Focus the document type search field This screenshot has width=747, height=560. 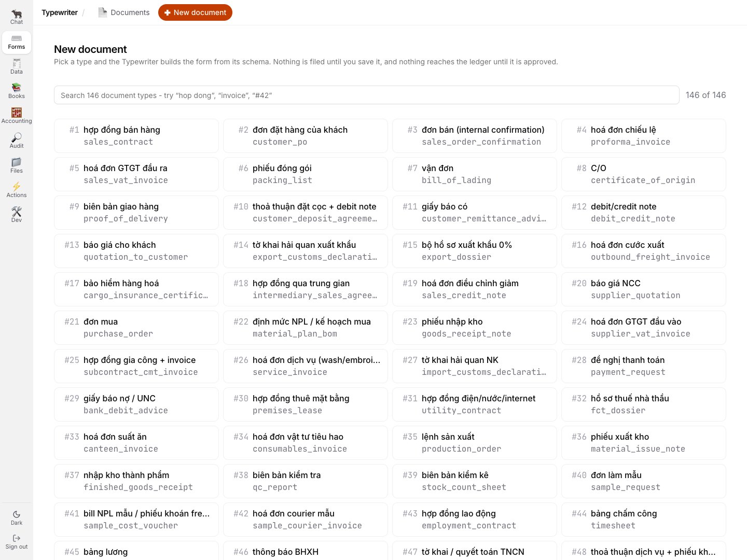pyautogui.click(x=367, y=95)
